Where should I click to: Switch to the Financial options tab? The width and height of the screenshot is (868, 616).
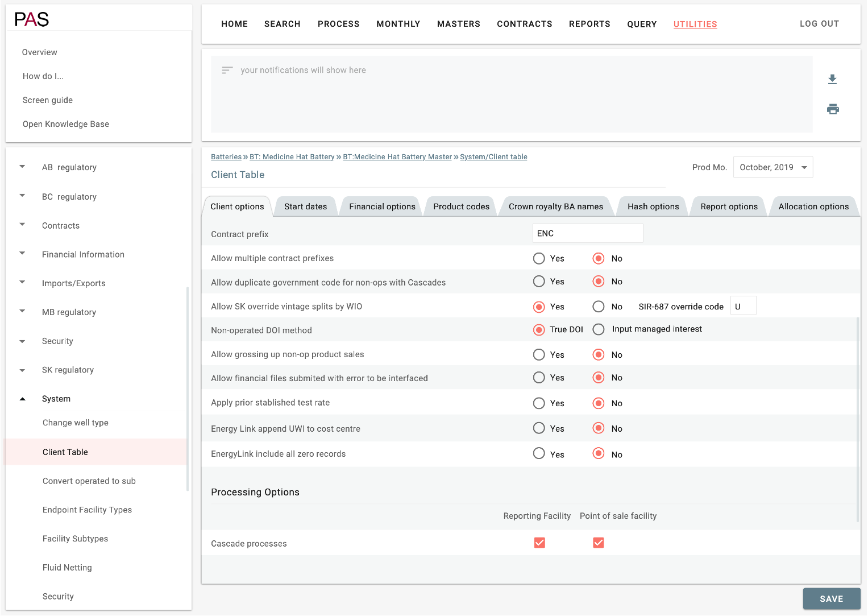tap(382, 206)
